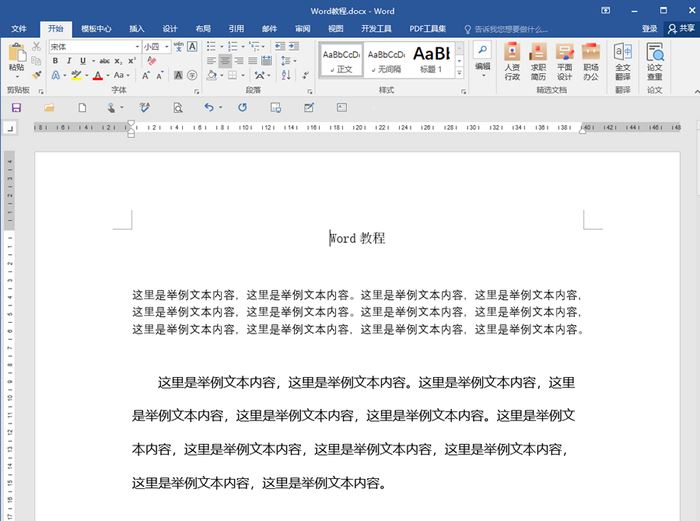Click the phonetic guide (文 pinyin) icon
This screenshot has height=521, width=700.
pyautogui.click(x=179, y=46)
